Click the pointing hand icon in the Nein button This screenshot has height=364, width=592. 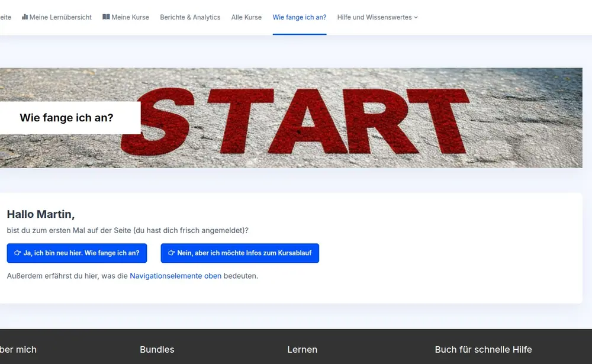pyautogui.click(x=172, y=253)
